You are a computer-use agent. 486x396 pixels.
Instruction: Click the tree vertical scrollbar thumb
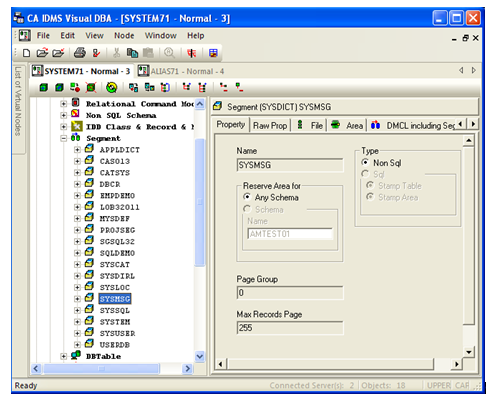199,202
